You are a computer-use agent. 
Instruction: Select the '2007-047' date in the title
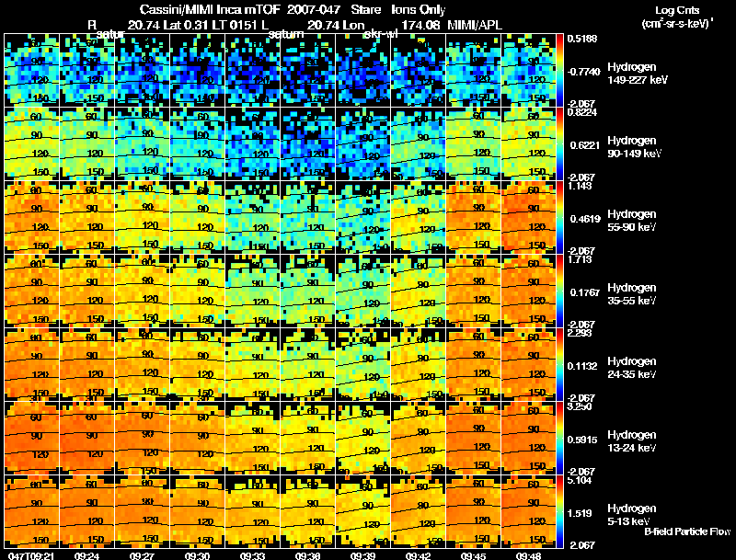point(313,9)
